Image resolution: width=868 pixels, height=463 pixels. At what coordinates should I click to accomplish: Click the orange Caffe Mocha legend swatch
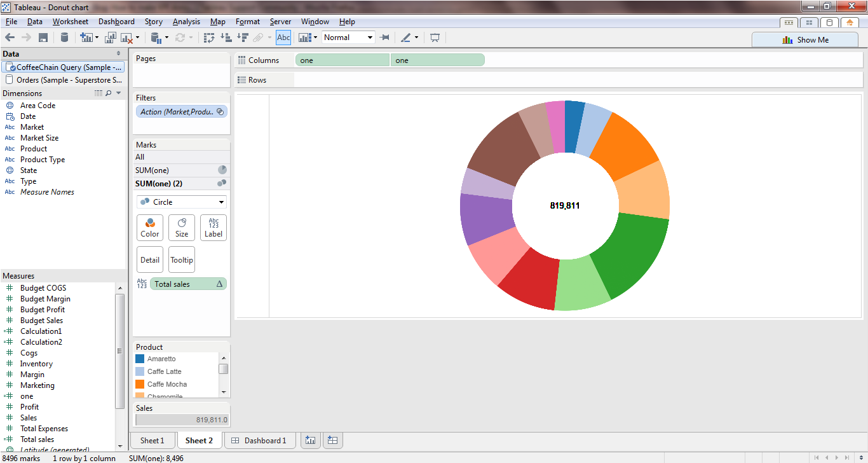pos(140,384)
